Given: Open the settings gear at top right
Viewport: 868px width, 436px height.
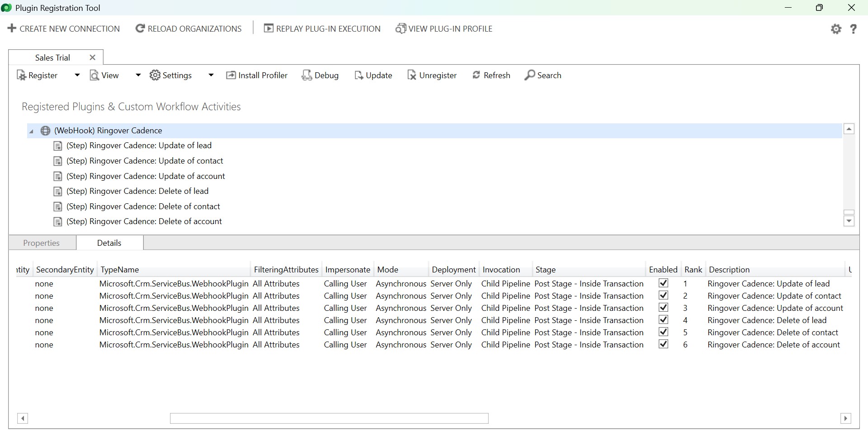Looking at the screenshot, I should (x=836, y=29).
